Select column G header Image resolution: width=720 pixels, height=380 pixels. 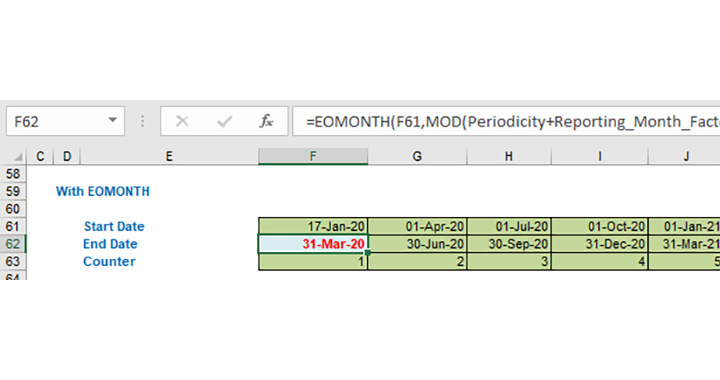pos(417,156)
